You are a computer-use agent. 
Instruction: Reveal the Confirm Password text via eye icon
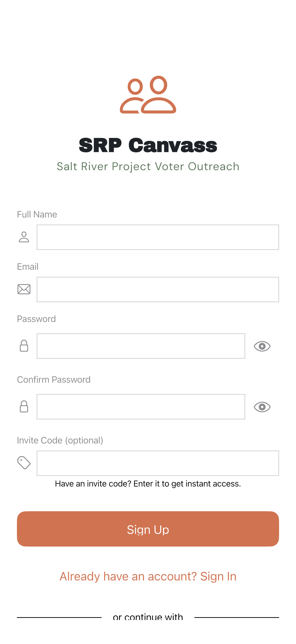pos(262,407)
